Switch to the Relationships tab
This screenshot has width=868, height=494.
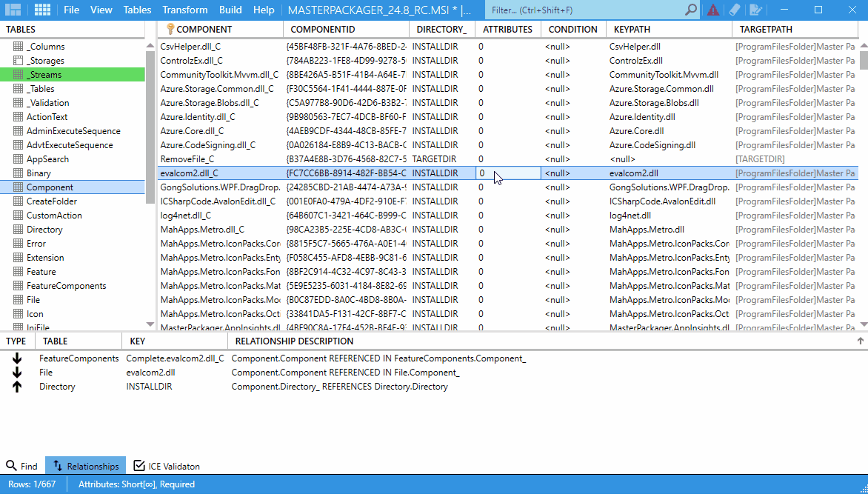click(x=85, y=466)
